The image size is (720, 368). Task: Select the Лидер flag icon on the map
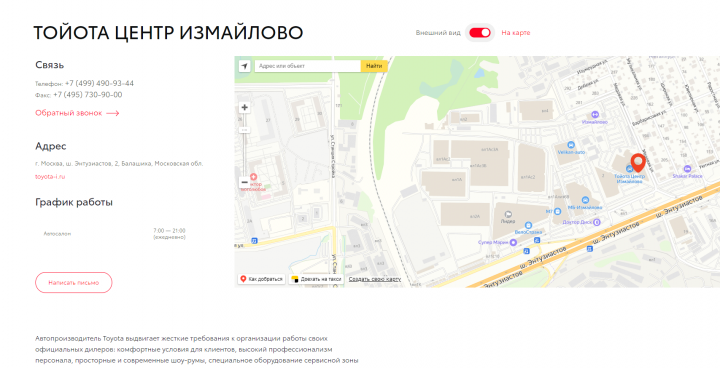click(x=508, y=215)
